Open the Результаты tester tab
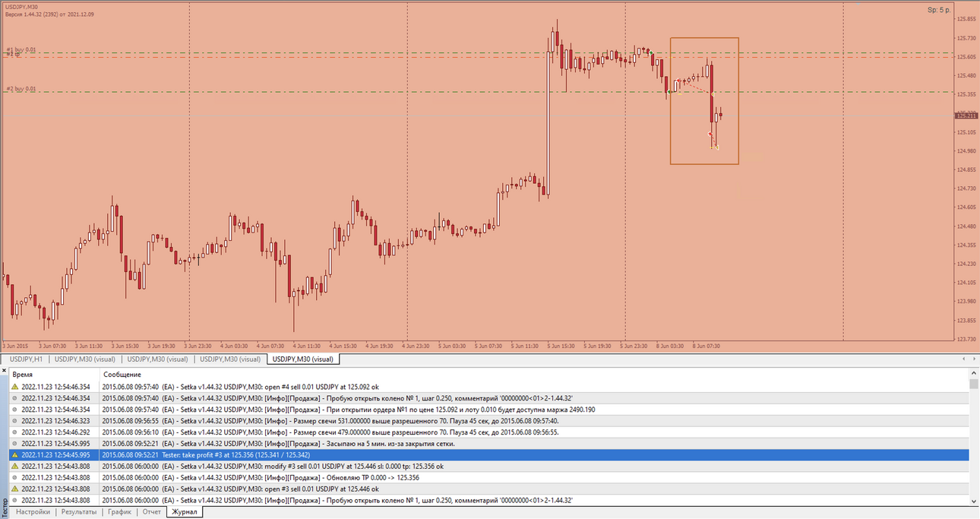Image resolution: width=980 pixels, height=519 pixels. tap(79, 512)
